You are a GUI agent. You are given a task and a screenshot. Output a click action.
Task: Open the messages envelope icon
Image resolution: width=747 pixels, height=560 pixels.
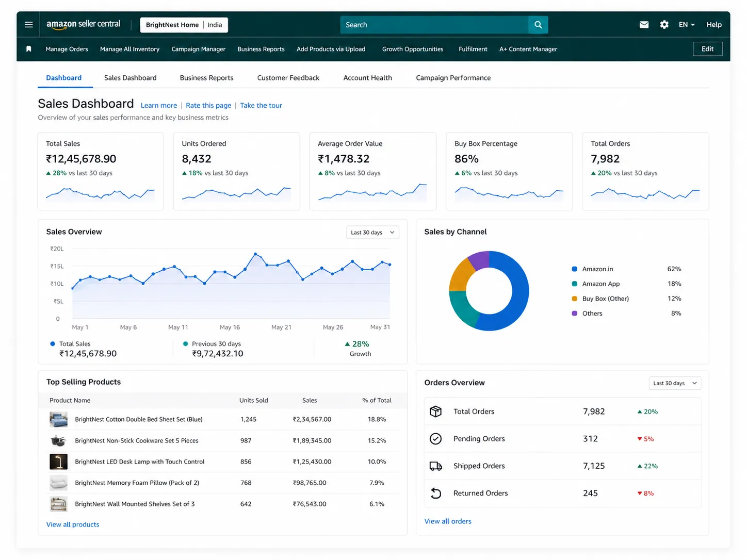click(x=644, y=25)
